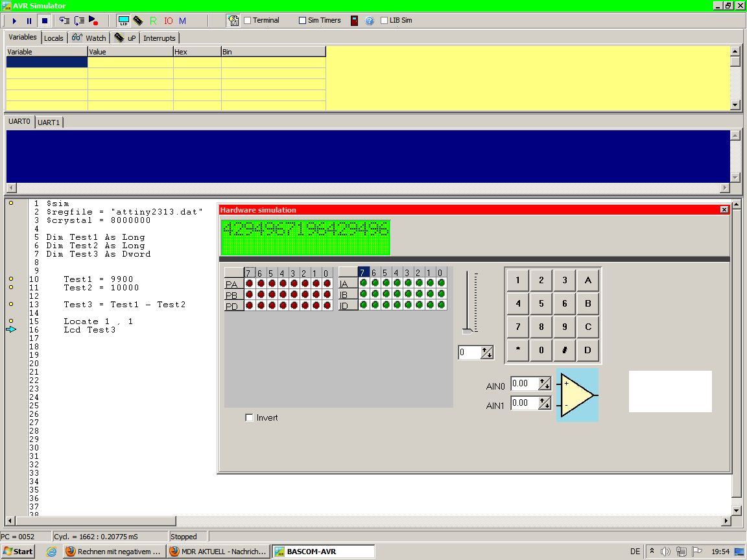Screen dimensions: 747x560
Task: Open help with the blue question mark icon
Action: click(369, 21)
